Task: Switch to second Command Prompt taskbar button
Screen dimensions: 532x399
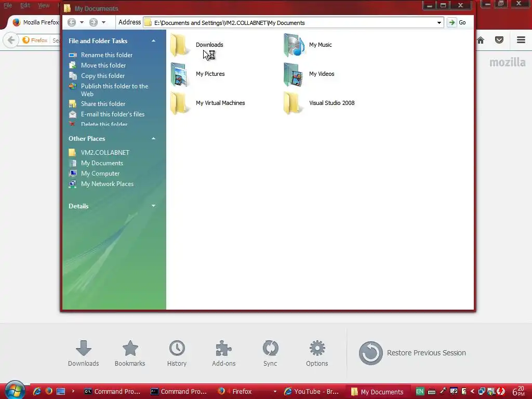Action: [179, 392]
